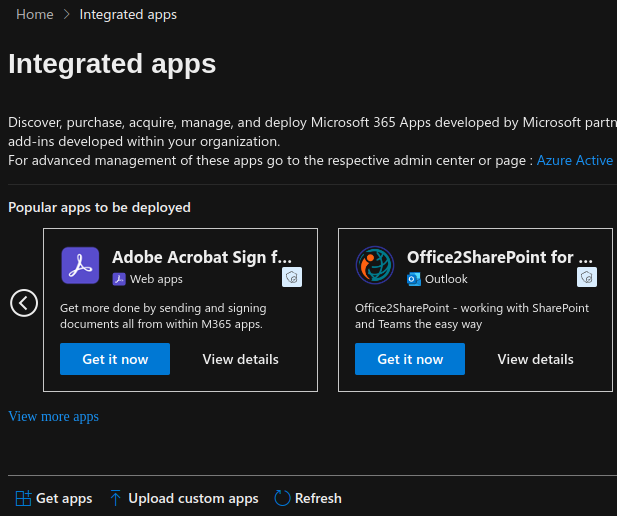The width and height of the screenshot is (617, 516).
Task: Click Get apps in the command bar
Action: click(x=54, y=498)
